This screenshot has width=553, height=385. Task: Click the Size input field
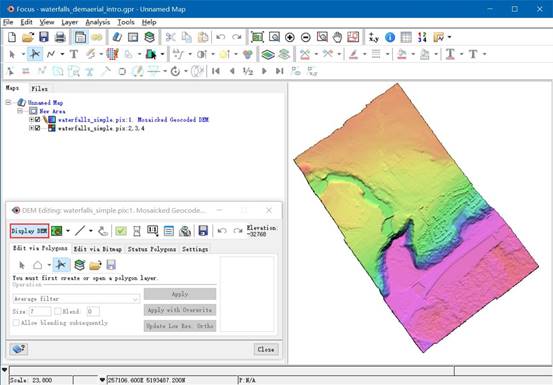40,311
